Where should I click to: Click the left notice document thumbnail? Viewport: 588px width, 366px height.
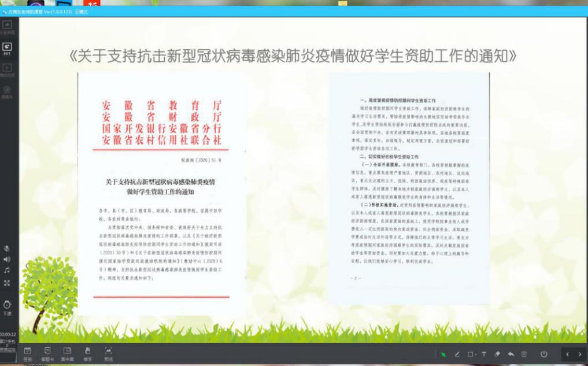(162, 194)
